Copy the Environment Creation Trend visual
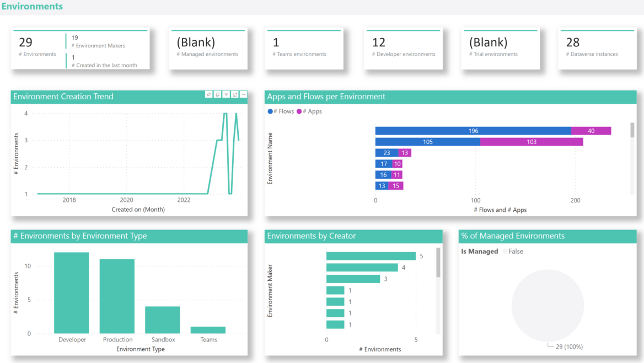Viewport: 644px width, 363px height. (218, 94)
